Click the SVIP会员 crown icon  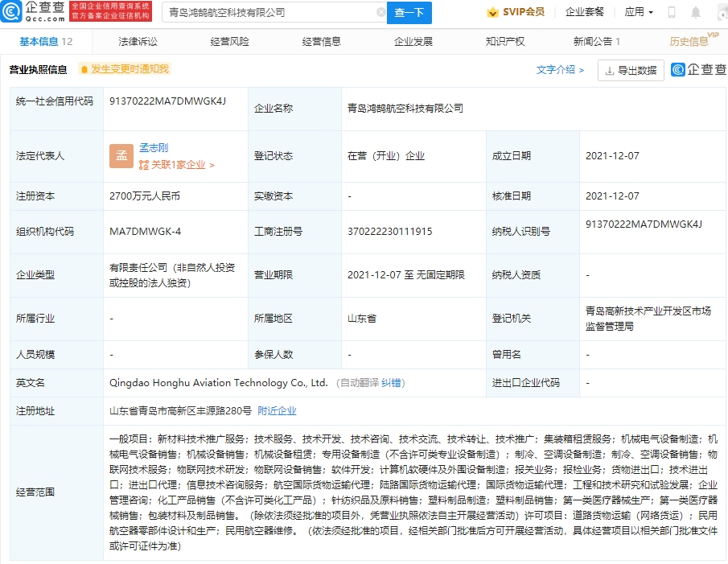[492, 13]
